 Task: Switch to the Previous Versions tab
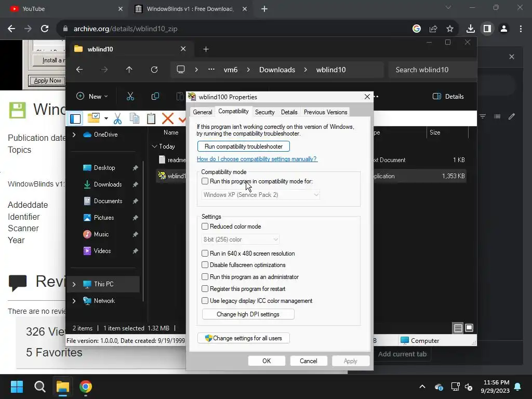(325, 112)
